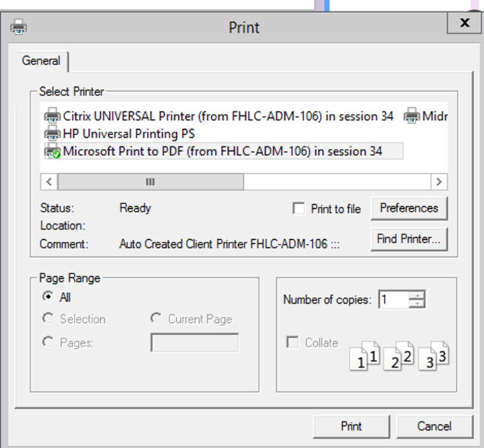Enable the Print to file checkbox

(299, 208)
